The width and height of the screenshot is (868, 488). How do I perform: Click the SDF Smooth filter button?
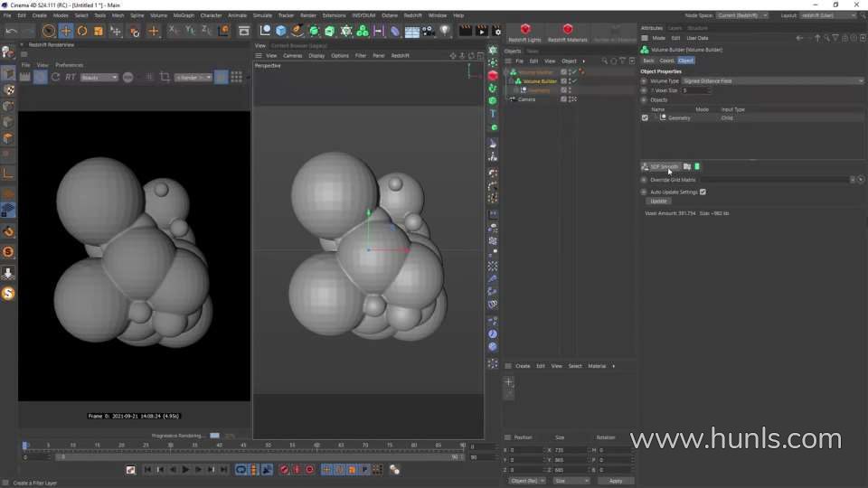pyautogui.click(x=660, y=166)
